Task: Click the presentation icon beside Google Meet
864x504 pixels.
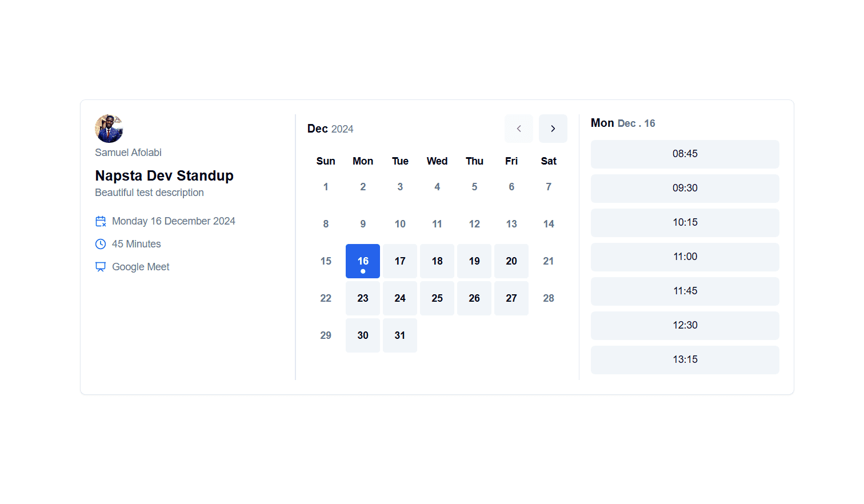Action: click(101, 267)
